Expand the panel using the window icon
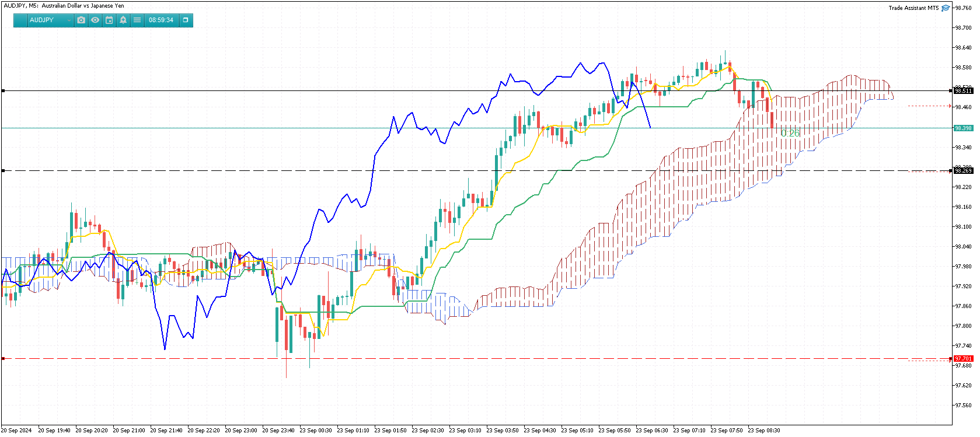This screenshot has height=437, width=980. (186, 20)
